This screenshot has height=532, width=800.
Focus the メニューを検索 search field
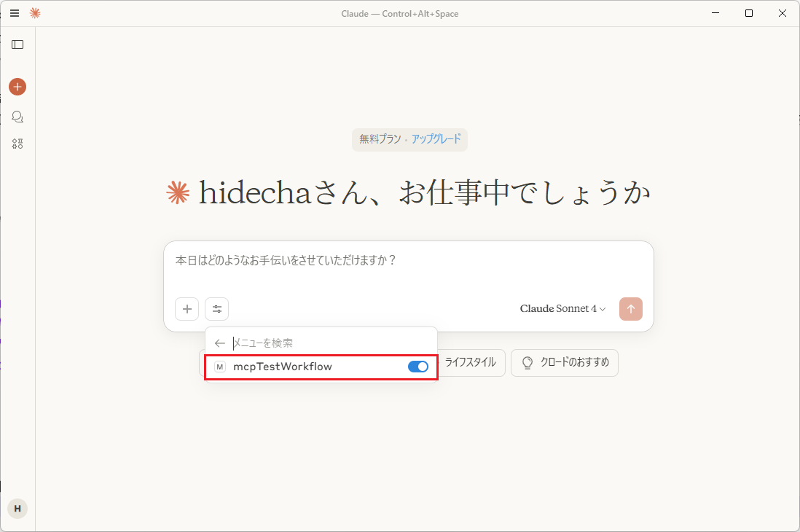332,343
